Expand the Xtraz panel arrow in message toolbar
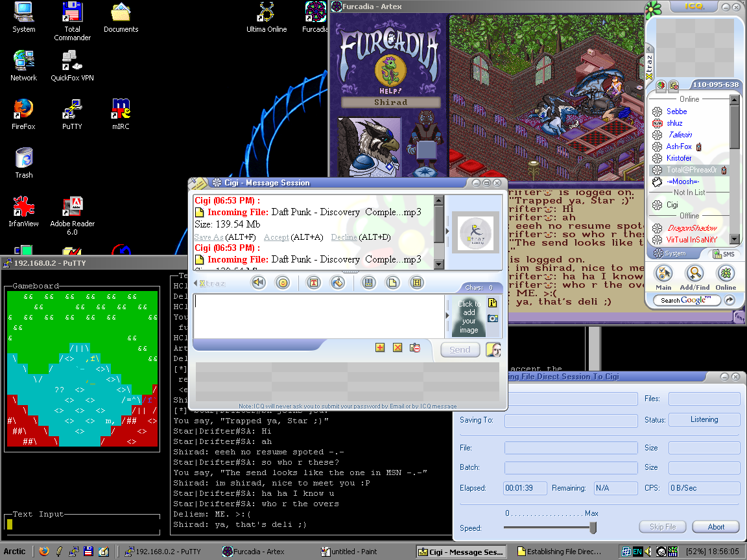Screen dimensions: 747x560 (195, 283)
